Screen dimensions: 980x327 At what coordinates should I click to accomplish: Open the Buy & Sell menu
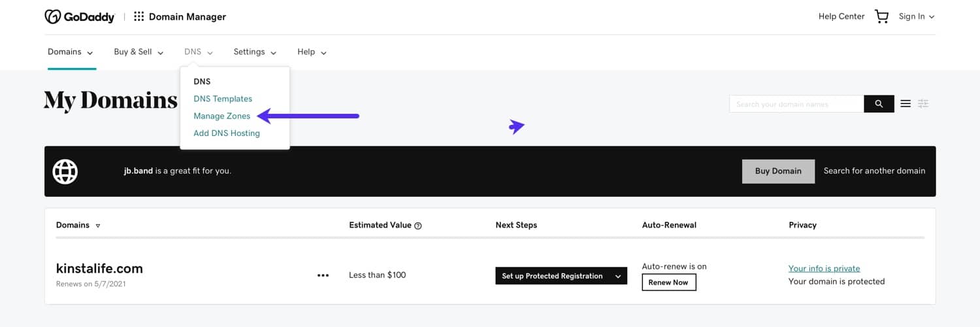click(139, 52)
